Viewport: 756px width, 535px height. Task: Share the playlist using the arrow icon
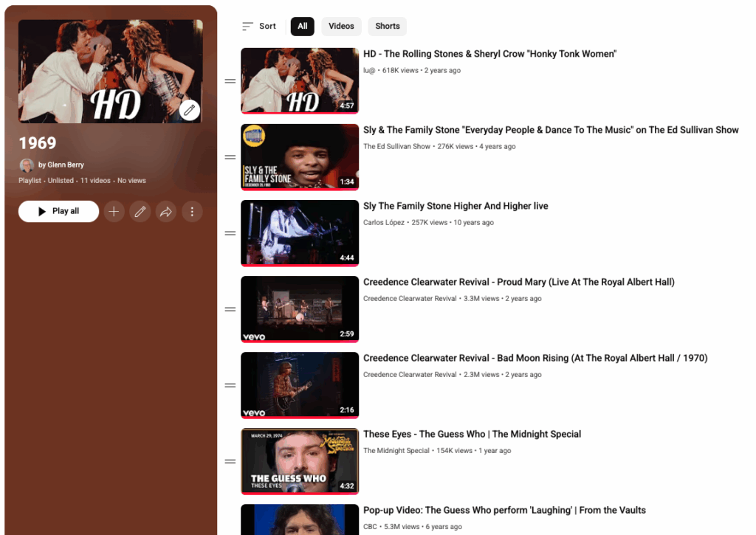point(166,212)
